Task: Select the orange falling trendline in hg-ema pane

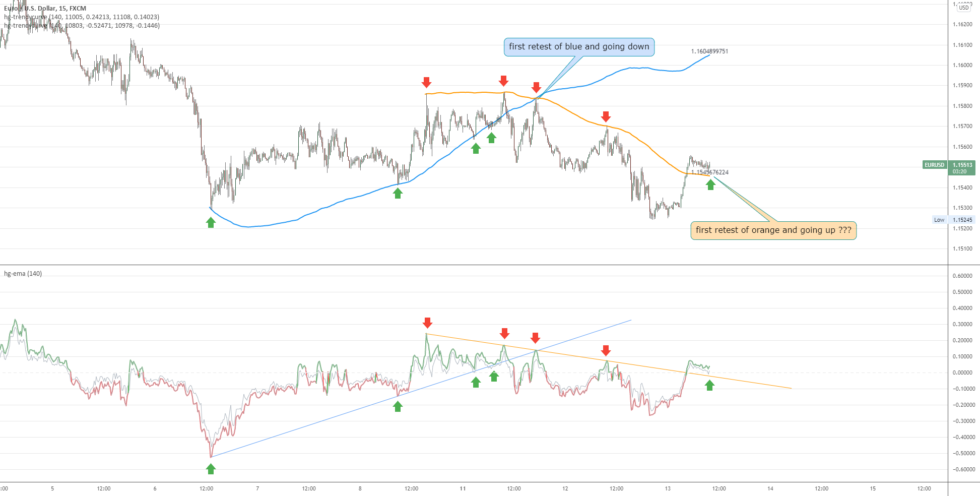Action: click(609, 361)
